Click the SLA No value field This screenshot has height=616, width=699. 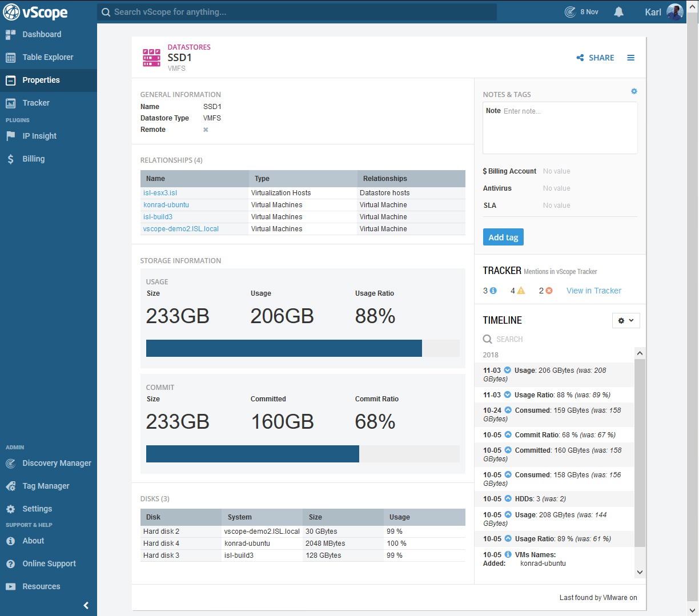pos(557,206)
